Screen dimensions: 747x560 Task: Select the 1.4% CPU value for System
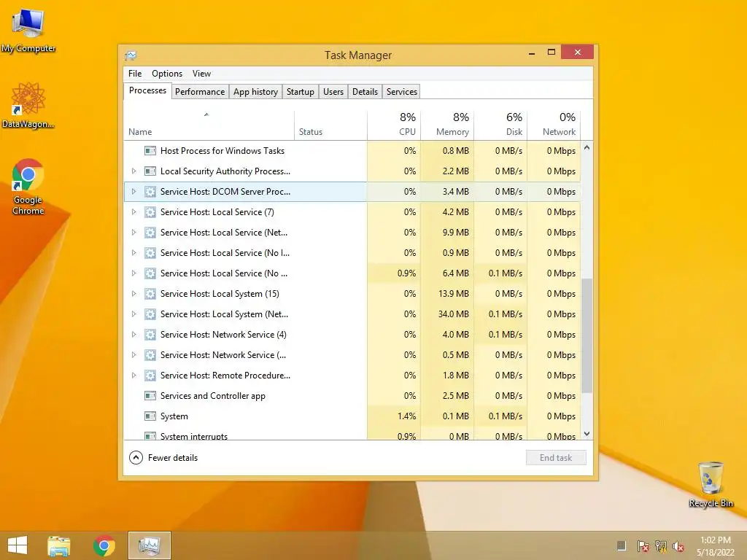(394, 416)
